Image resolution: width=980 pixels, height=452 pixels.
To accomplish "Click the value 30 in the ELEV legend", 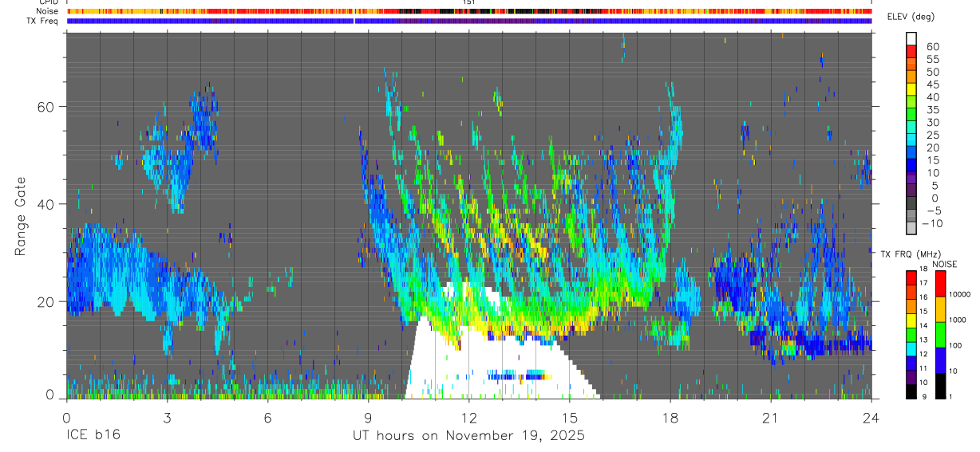I will pos(932,122).
